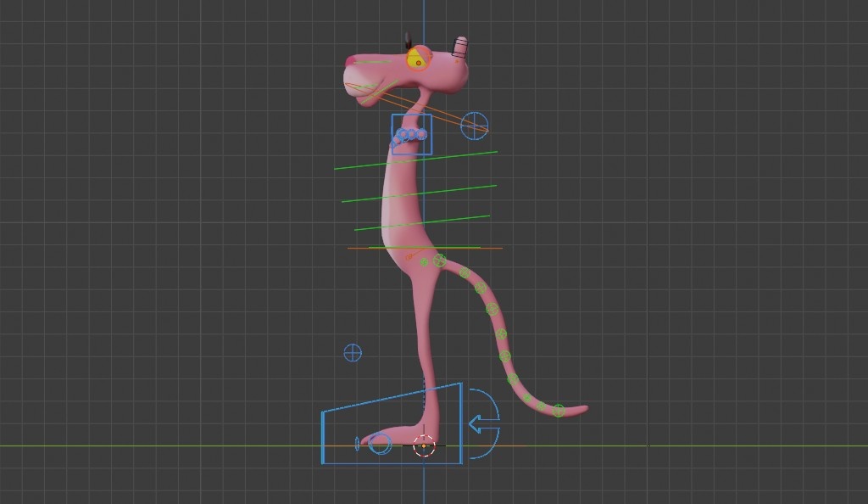This screenshot has width=868, height=504.
Task: Select the blue foot box control outline
Action: (x=392, y=423)
